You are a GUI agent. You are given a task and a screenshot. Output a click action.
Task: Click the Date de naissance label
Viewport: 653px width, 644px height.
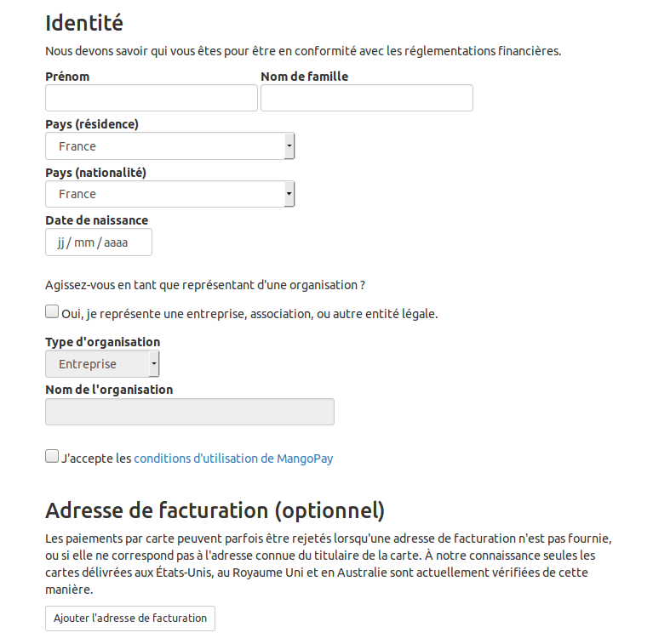point(96,220)
